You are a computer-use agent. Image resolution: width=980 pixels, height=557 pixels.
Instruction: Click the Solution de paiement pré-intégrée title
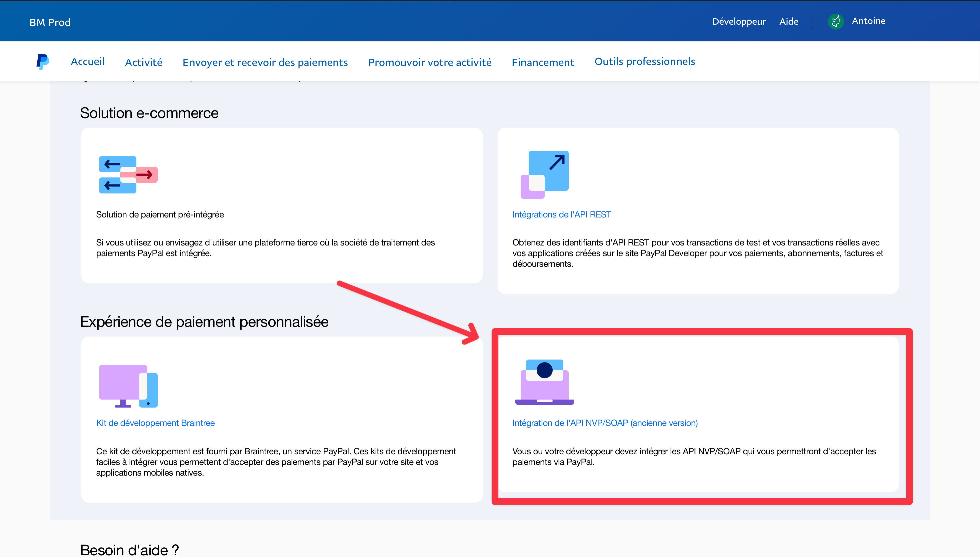click(x=160, y=214)
